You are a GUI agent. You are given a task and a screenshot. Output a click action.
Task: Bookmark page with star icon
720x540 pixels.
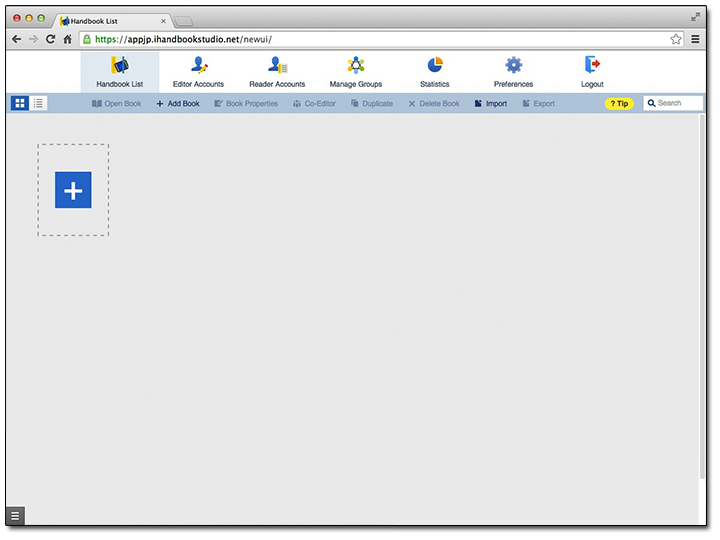tap(675, 39)
